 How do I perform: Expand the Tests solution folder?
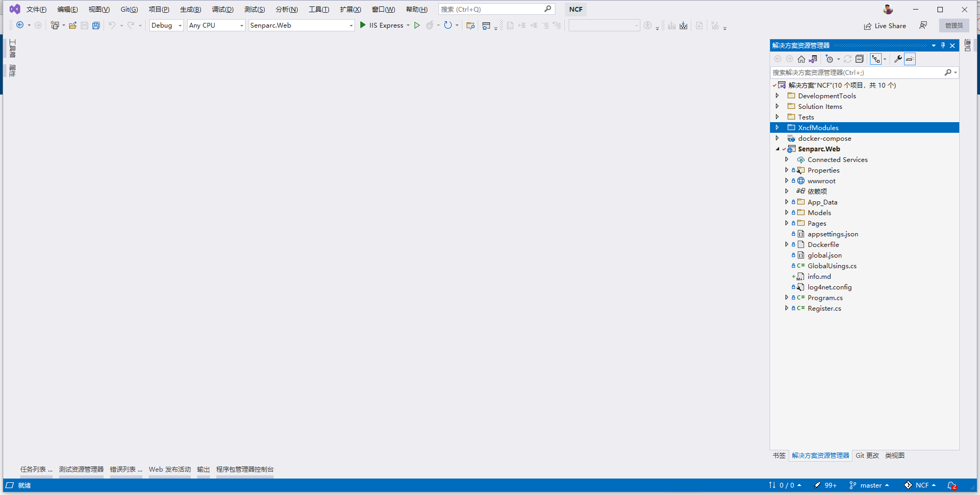[778, 117]
